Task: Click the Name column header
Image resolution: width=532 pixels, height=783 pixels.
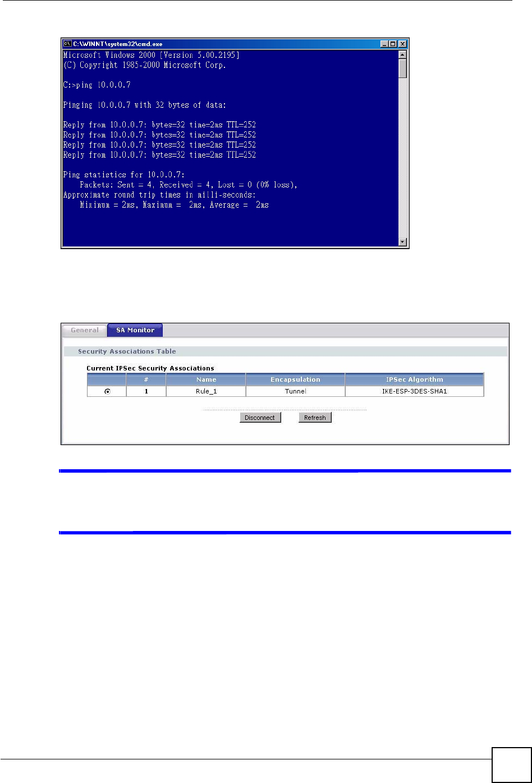Action: [x=206, y=379]
